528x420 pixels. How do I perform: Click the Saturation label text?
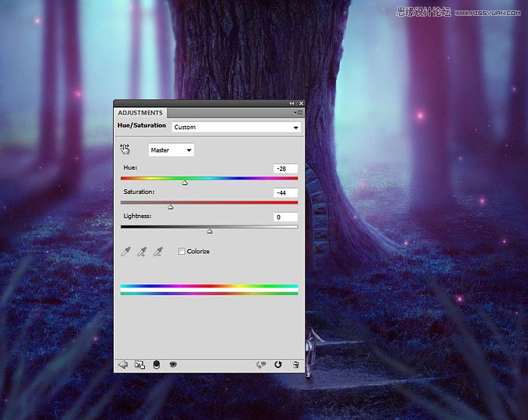click(139, 192)
